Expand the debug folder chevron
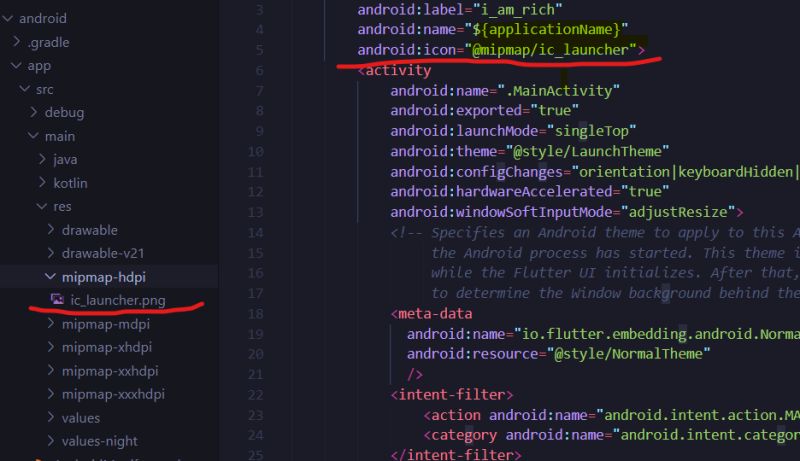800x461 pixels. coord(34,112)
